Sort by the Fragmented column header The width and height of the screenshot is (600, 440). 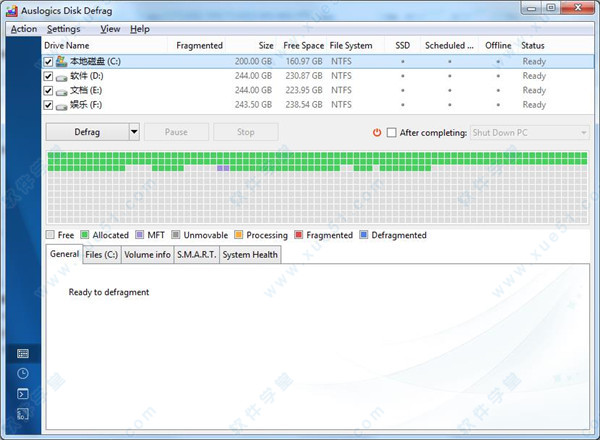click(197, 46)
